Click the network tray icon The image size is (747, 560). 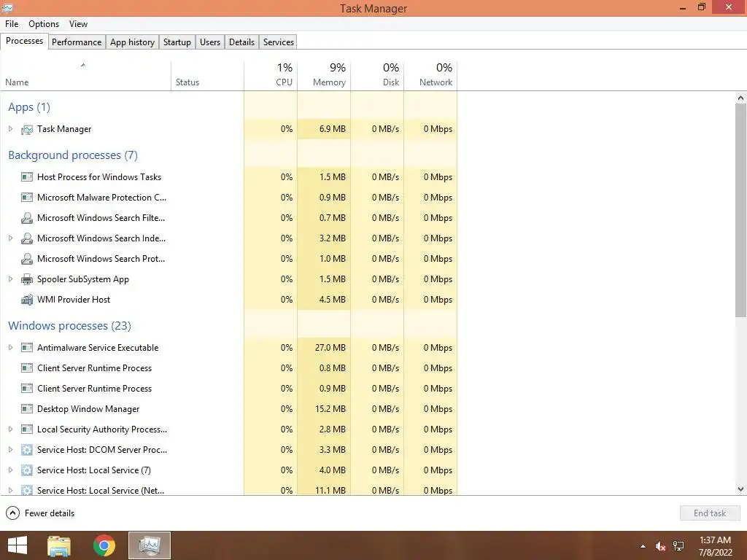pyautogui.click(x=678, y=546)
